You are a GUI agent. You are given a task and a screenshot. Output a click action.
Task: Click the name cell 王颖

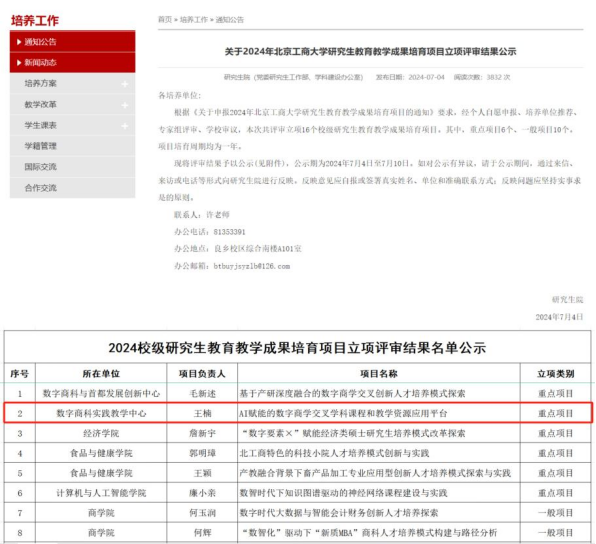[202, 473]
